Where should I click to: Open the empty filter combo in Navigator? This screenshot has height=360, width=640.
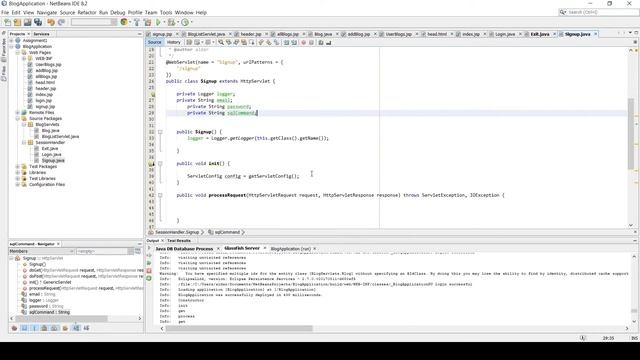pyautogui.click(x=105, y=251)
